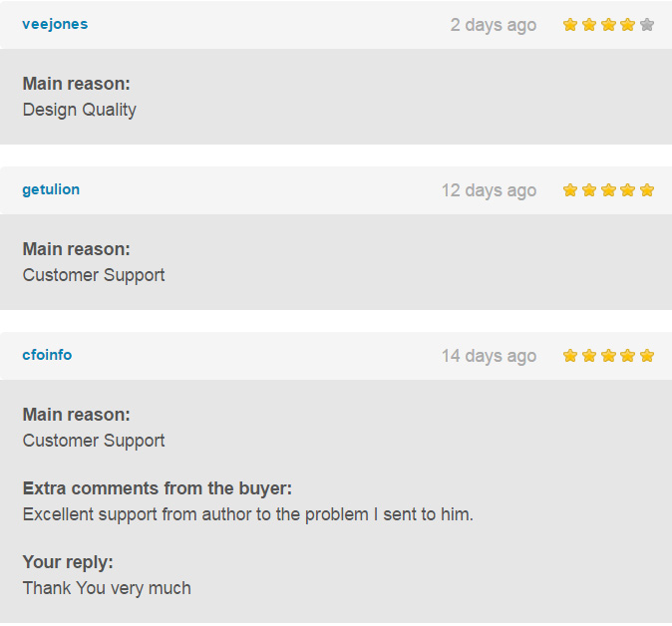This screenshot has height=626, width=672.
Task: Click the "Extra comments from the buyer" heading
Action: pos(157,488)
